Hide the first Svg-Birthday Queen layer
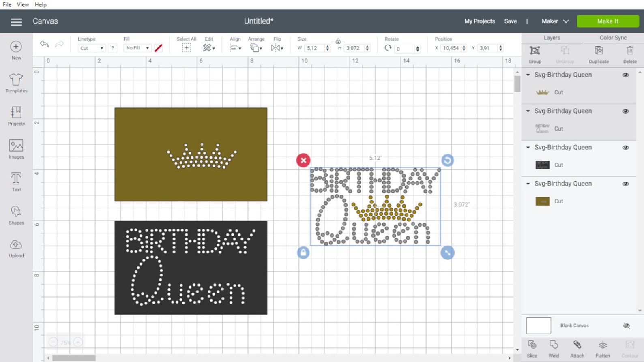The height and width of the screenshot is (362, 644). 625,75
